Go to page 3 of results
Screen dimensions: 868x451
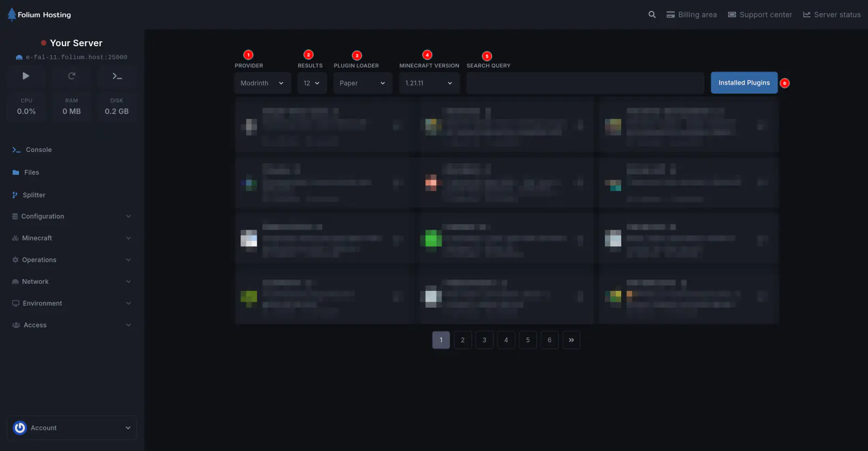484,340
